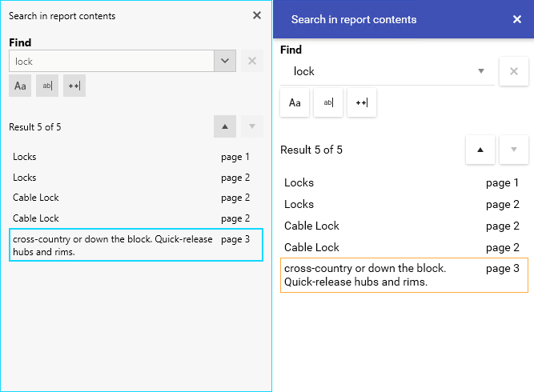Go to next result using right panel down arrow
This screenshot has width=534, height=392.
click(x=514, y=150)
